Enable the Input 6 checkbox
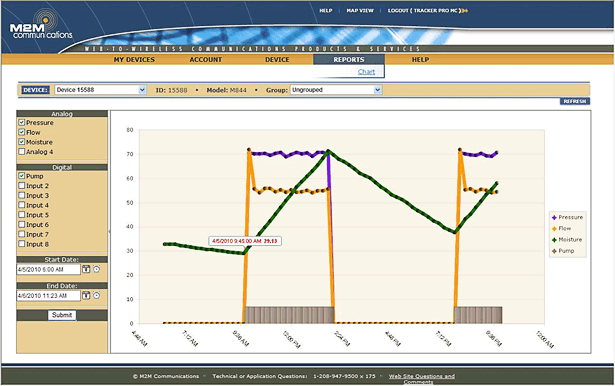The width and height of the screenshot is (615, 386). tap(22, 224)
